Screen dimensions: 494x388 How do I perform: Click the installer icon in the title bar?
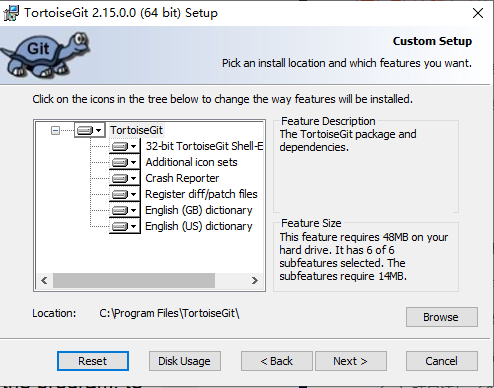pyautogui.click(x=11, y=13)
